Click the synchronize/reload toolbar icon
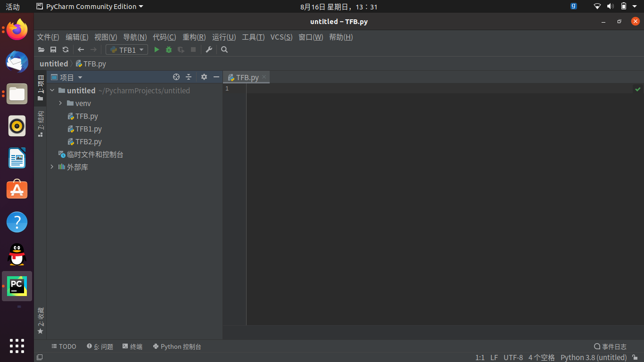The height and width of the screenshot is (362, 644). [66, 49]
